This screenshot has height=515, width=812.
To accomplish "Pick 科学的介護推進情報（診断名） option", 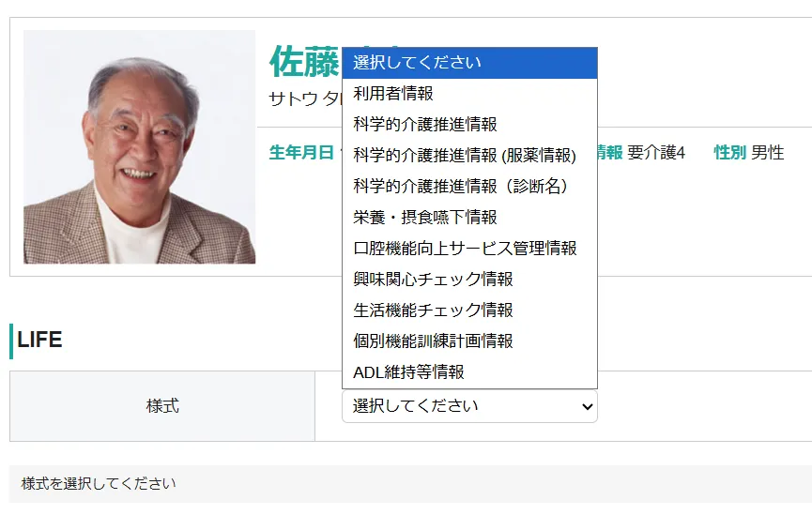I will (469, 187).
